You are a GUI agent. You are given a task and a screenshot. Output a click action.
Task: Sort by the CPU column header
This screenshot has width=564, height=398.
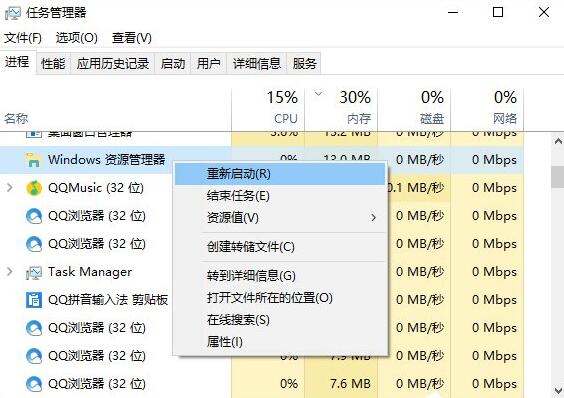(x=268, y=109)
